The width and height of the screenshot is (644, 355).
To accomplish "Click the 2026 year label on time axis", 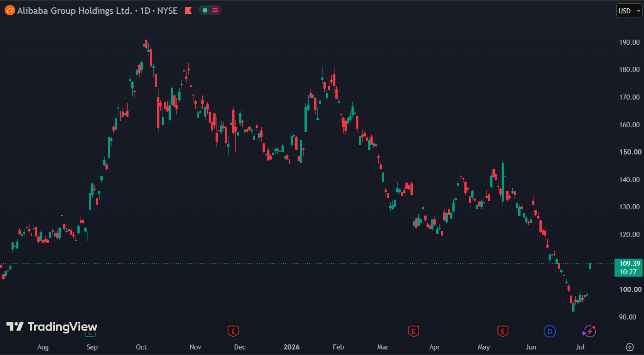I will click(x=292, y=347).
